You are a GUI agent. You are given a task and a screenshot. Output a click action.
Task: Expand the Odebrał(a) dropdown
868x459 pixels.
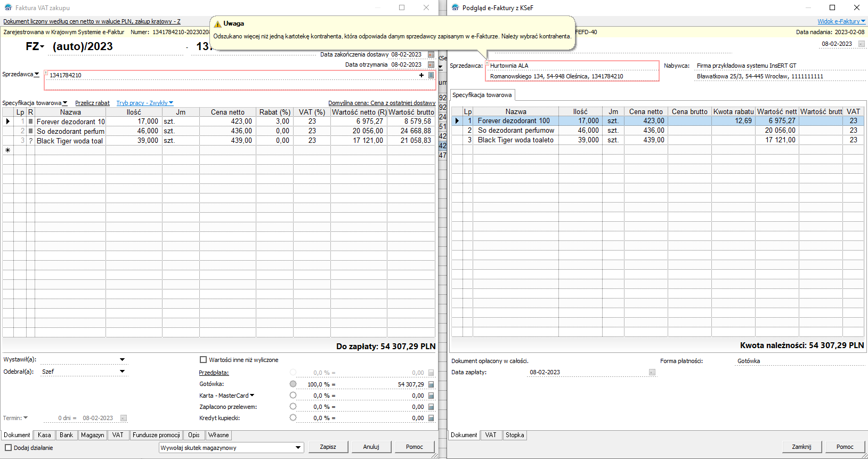[122, 372]
